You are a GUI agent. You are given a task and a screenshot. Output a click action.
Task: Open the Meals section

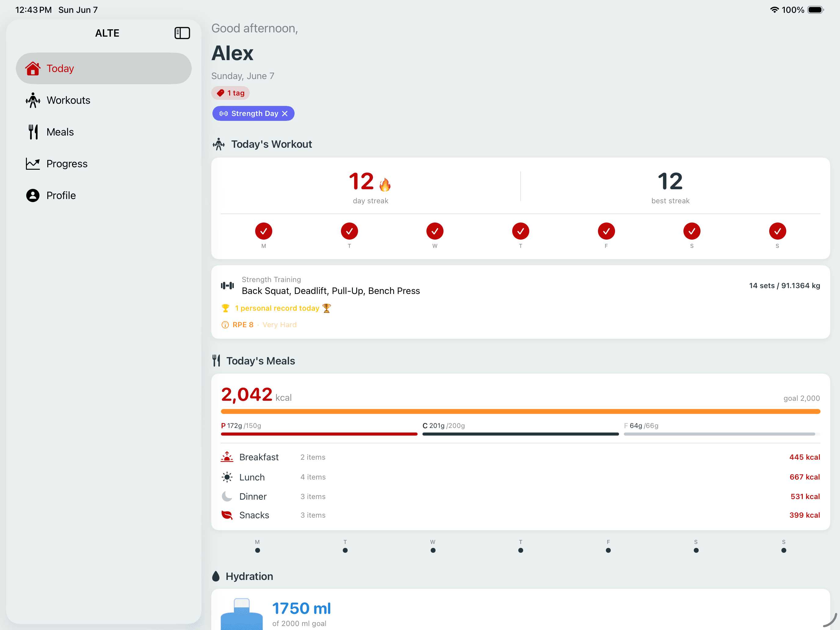103,132
